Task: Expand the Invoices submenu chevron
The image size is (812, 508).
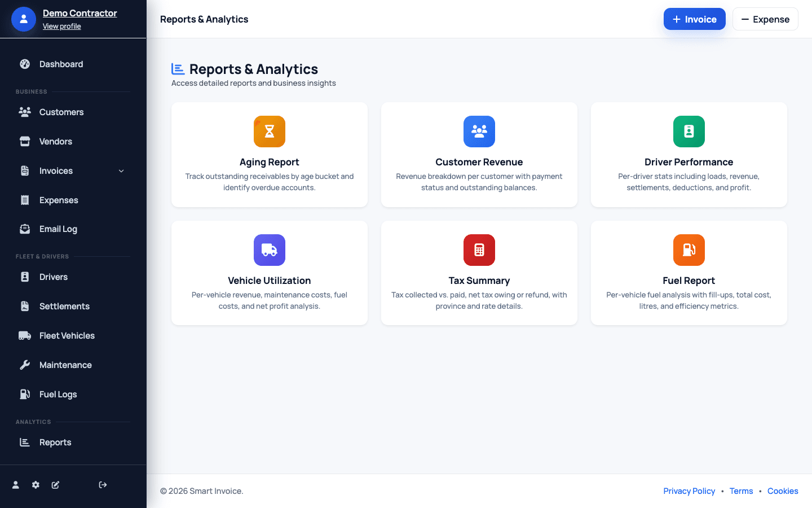Action: [x=121, y=171]
